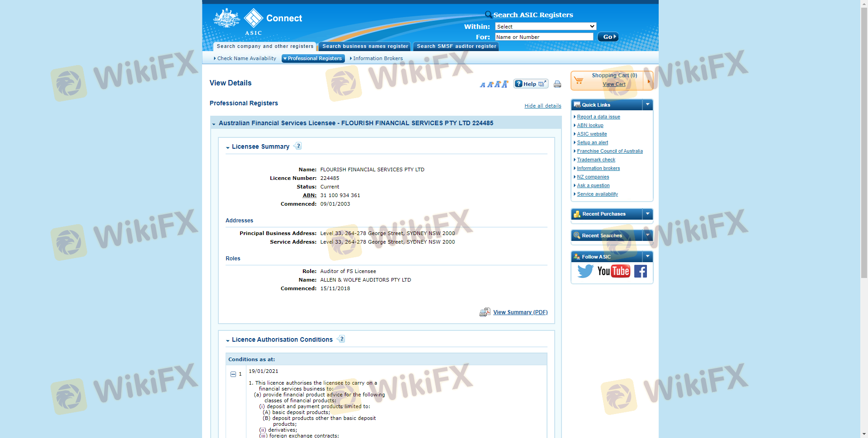Open Franchise Council of Australia link

tap(610, 151)
